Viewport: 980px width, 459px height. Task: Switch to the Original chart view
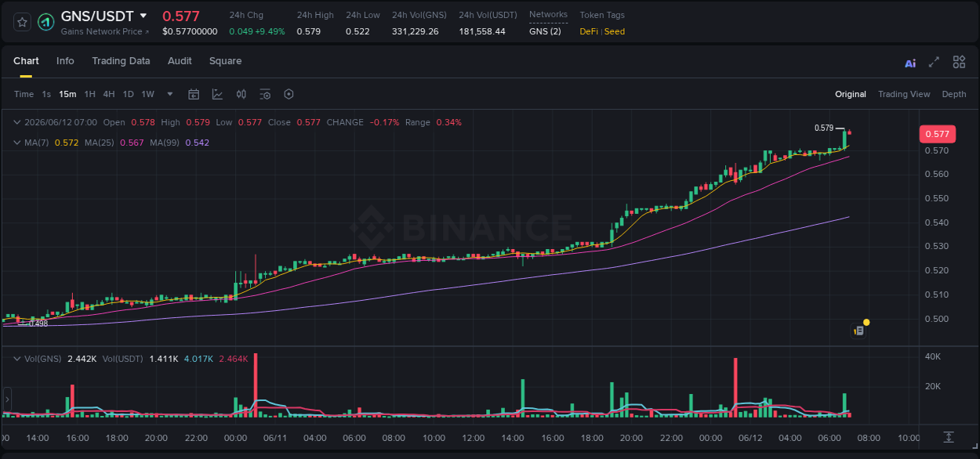pyautogui.click(x=851, y=94)
